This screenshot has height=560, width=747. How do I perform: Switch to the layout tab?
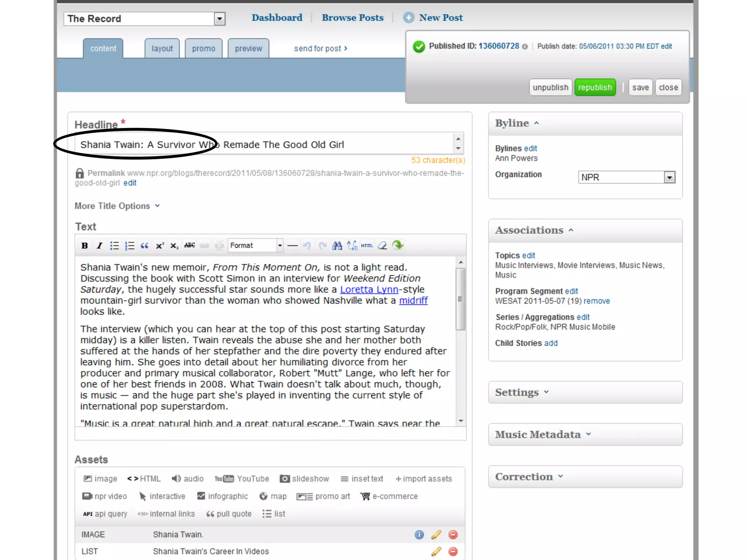(162, 48)
